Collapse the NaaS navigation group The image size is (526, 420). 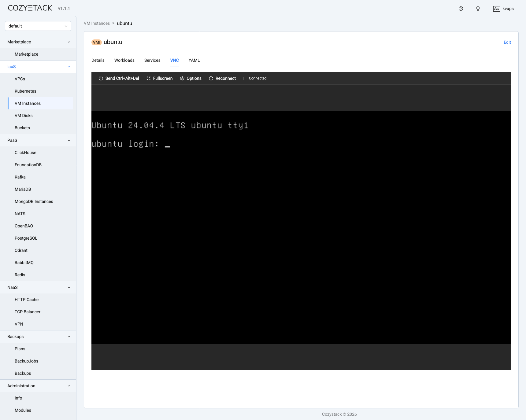point(69,287)
